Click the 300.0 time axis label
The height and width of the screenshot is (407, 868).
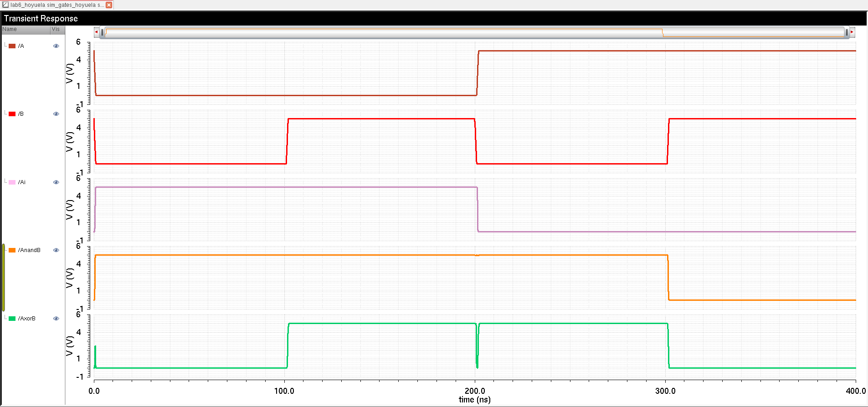tap(665, 391)
